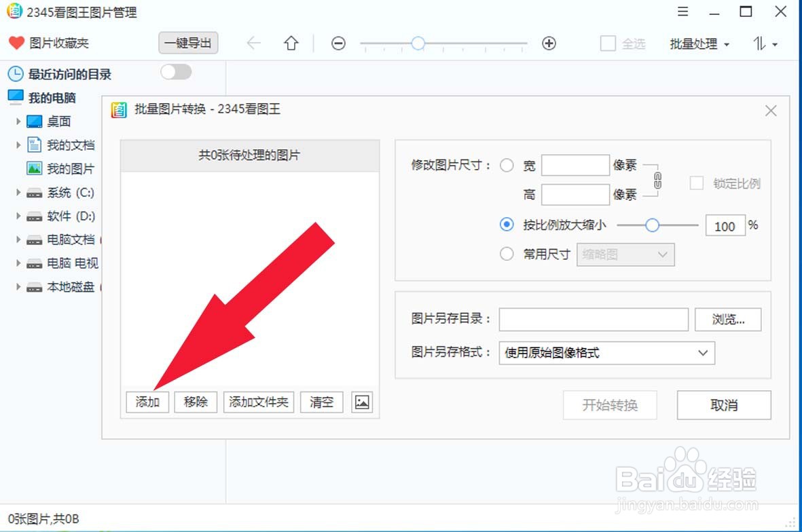
Task: Expand the 我的文档 tree node
Action: (x=18, y=145)
